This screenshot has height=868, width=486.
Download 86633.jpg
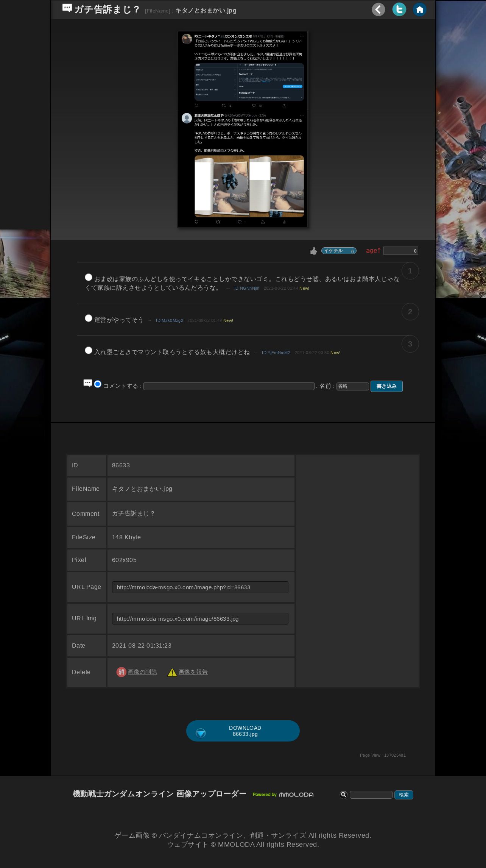click(243, 731)
